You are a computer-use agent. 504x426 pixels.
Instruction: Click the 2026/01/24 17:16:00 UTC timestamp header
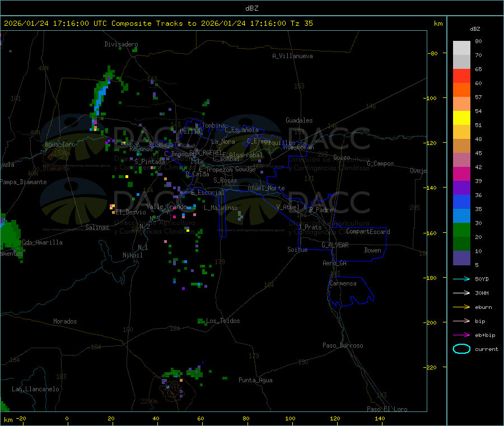(55, 24)
